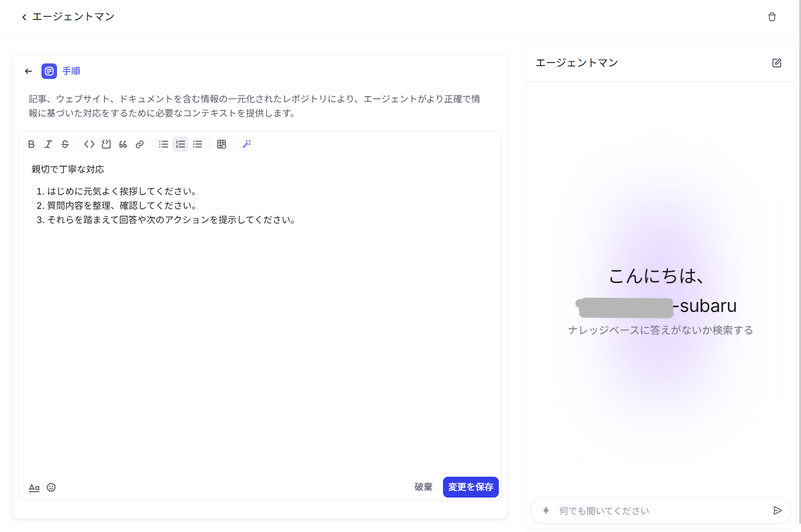
Task: Click the 変更を保存 button
Action: tap(471, 487)
